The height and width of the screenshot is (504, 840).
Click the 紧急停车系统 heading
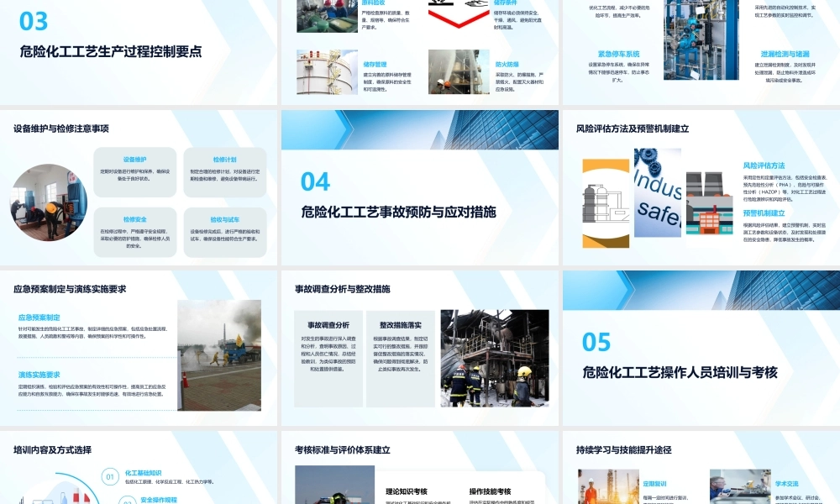click(x=619, y=54)
